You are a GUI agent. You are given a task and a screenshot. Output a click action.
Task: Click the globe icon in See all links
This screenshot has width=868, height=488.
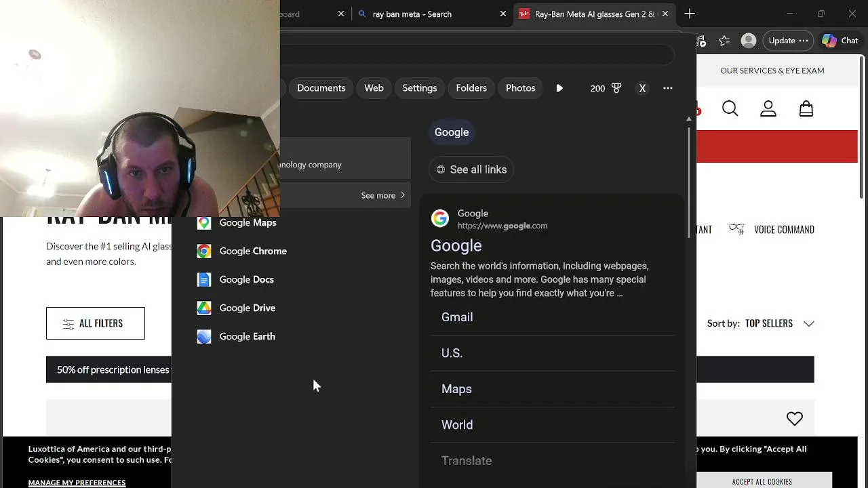pyautogui.click(x=441, y=169)
